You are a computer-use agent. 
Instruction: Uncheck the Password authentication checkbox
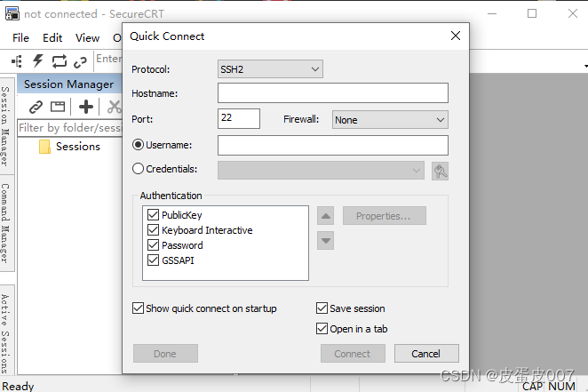[x=153, y=245]
